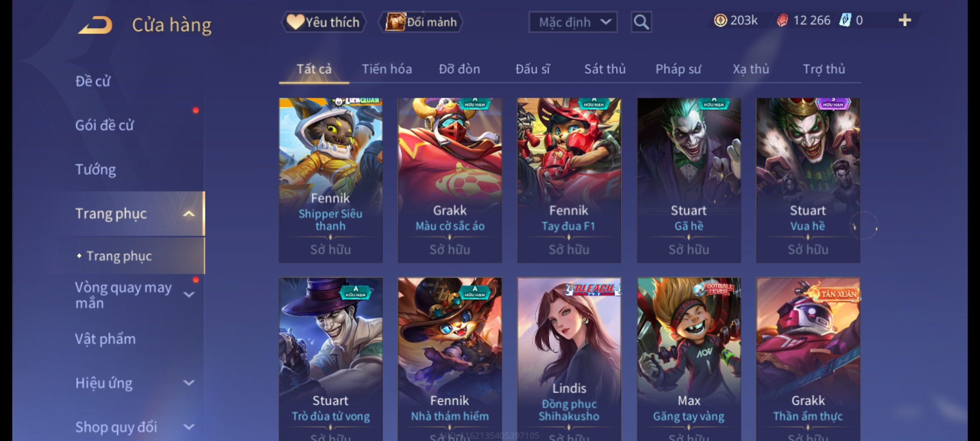
Task: Open Gói đề cử sidebar item
Action: point(105,125)
